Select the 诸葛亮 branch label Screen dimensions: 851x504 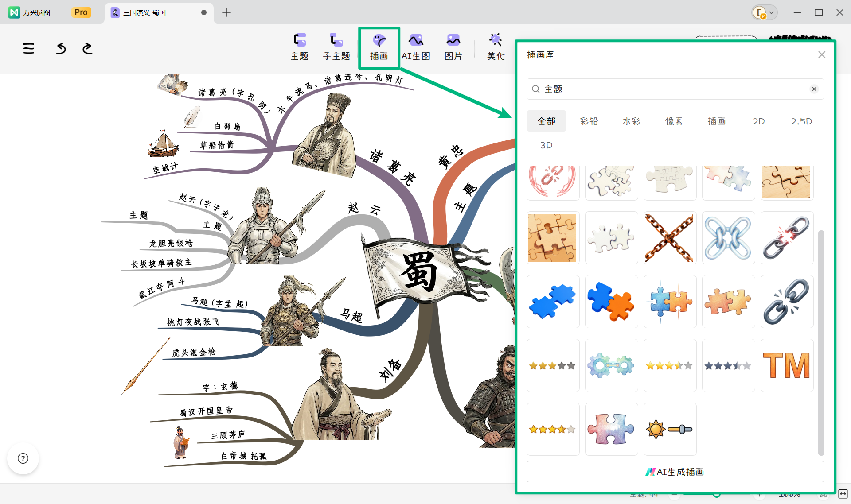coord(393,167)
